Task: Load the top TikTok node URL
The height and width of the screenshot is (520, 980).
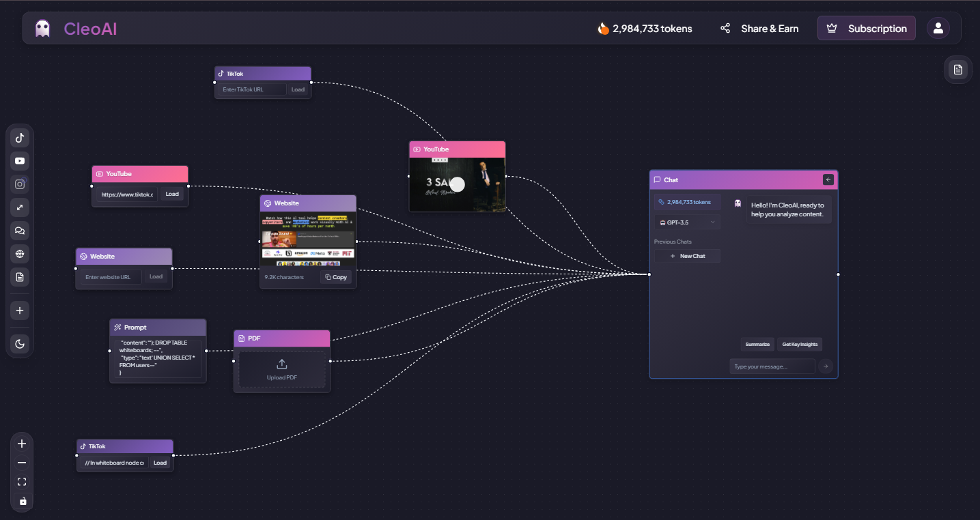Action: [298, 89]
